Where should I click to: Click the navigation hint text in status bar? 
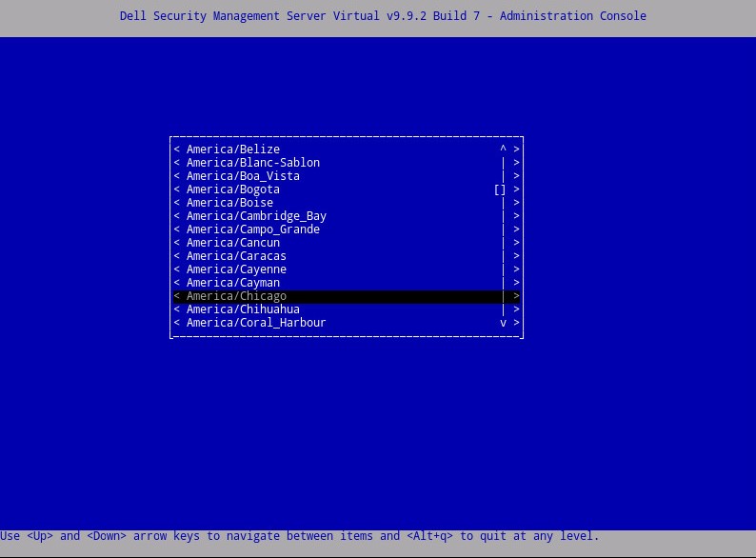tap(299, 536)
